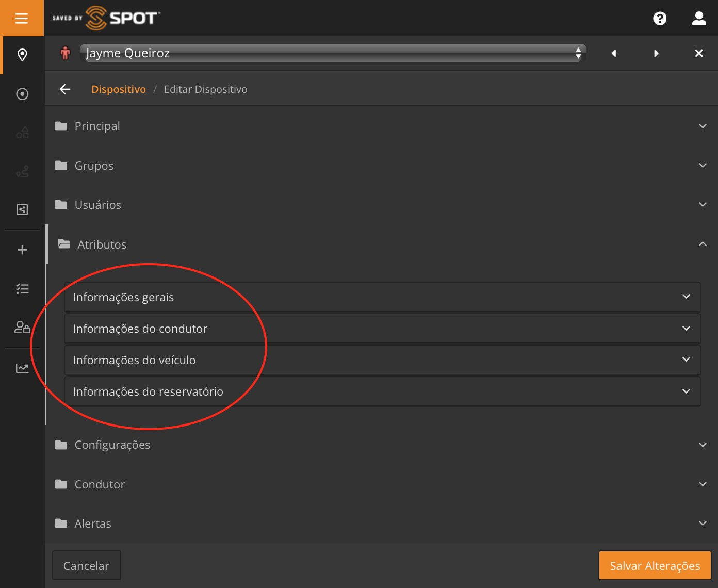The height and width of the screenshot is (588, 718).
Task: Open the user account profile icon
Action: click(698, 19)
